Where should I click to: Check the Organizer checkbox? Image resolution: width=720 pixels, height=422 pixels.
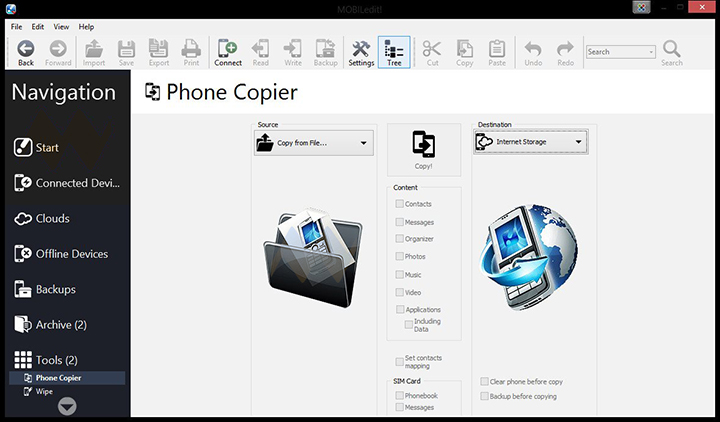pyautogui.click(x=399, y=238)
